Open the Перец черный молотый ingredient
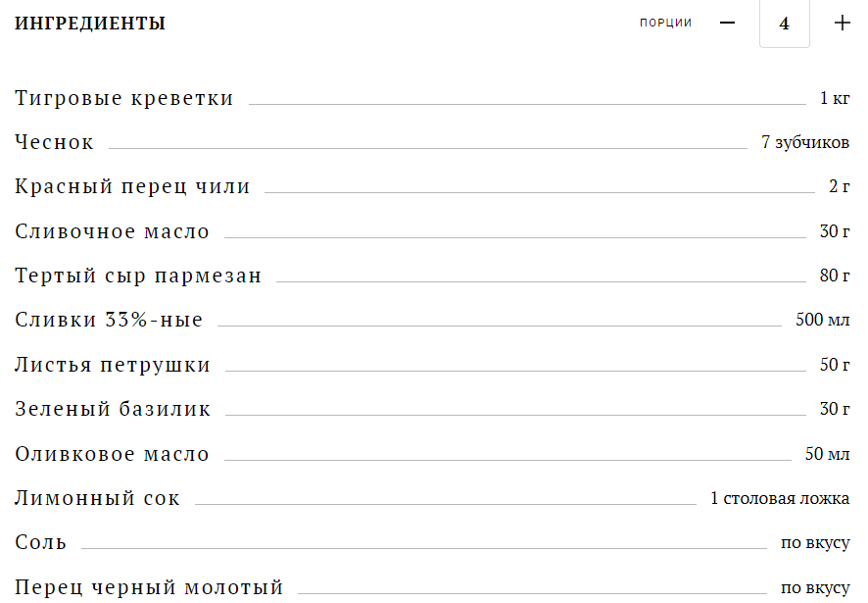 coord(149,587)
